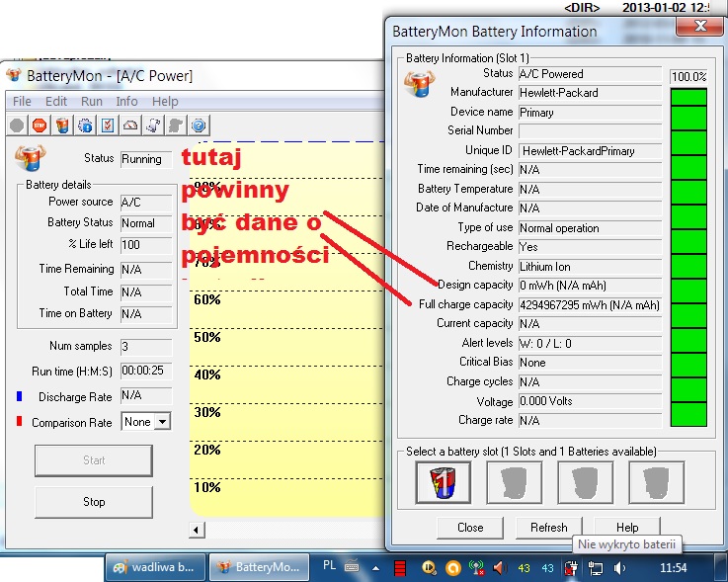Click the % Life left field
This screenshot has width=728, height=582.
point(146,245)
